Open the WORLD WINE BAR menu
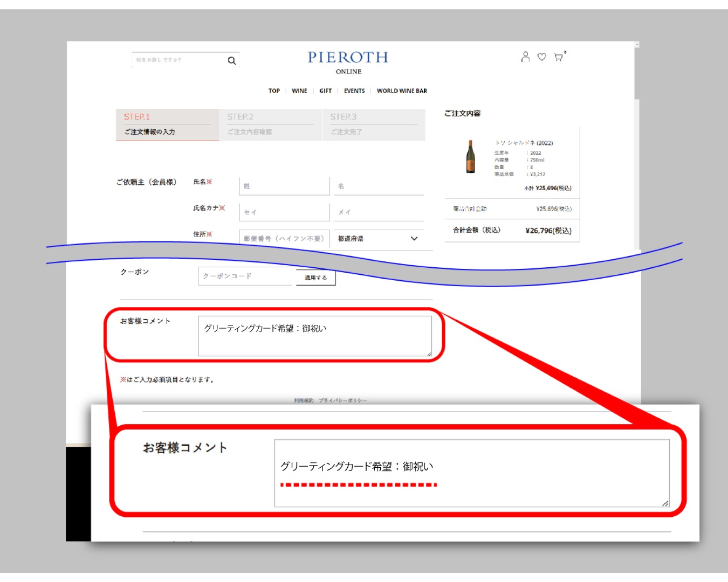Image resolution: width=728 pixels, height=582 pixels. click(x=402, y=91)
